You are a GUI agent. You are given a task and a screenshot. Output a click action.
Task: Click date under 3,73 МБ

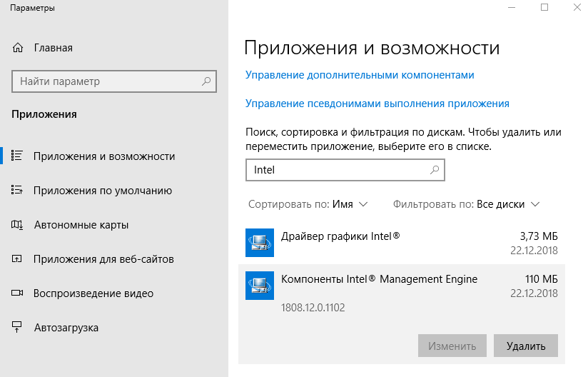coord(534,251)
